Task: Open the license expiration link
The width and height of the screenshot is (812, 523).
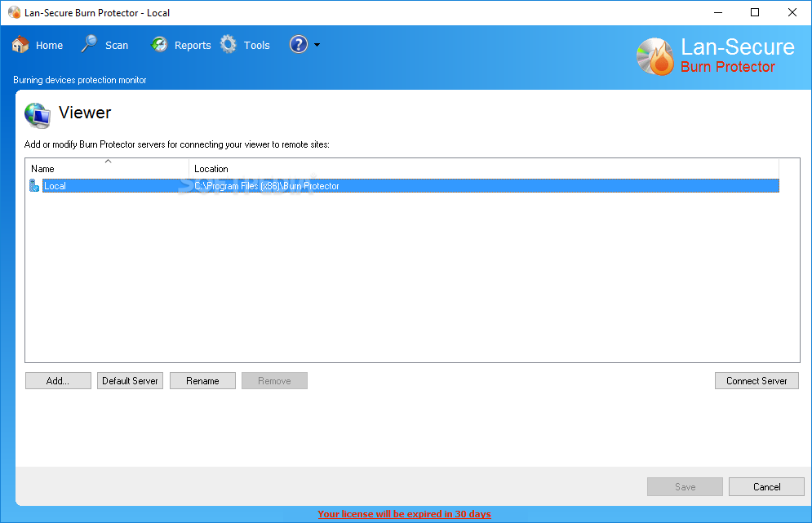Action: [405, 514]
